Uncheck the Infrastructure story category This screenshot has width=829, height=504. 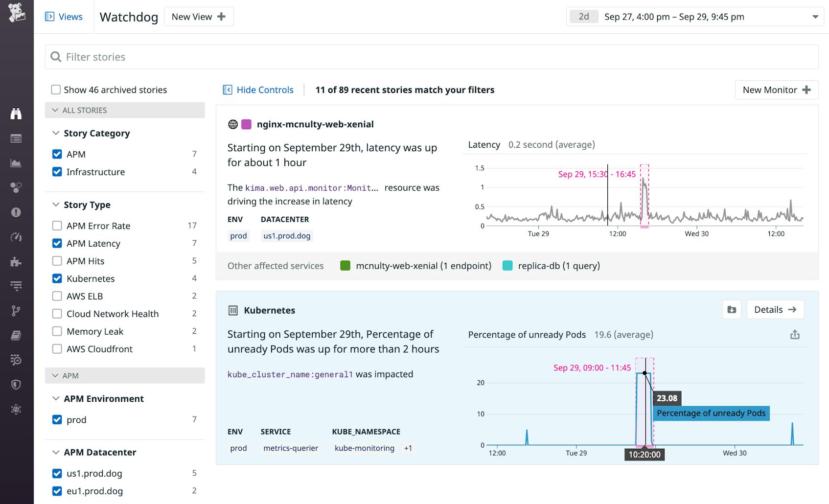(56, 171)
